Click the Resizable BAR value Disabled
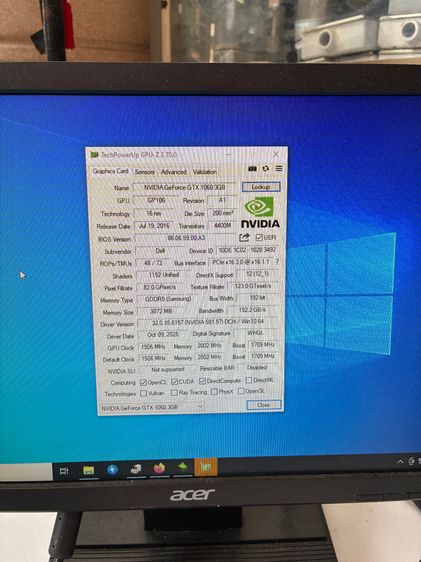 point(257,368)
